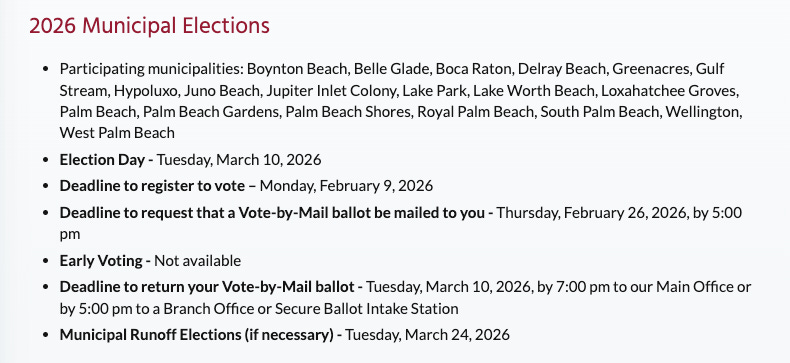Click Boynton Beach in the municipalities list
Image resolution: width=790 pixels, height=363 pixels.
298,69
